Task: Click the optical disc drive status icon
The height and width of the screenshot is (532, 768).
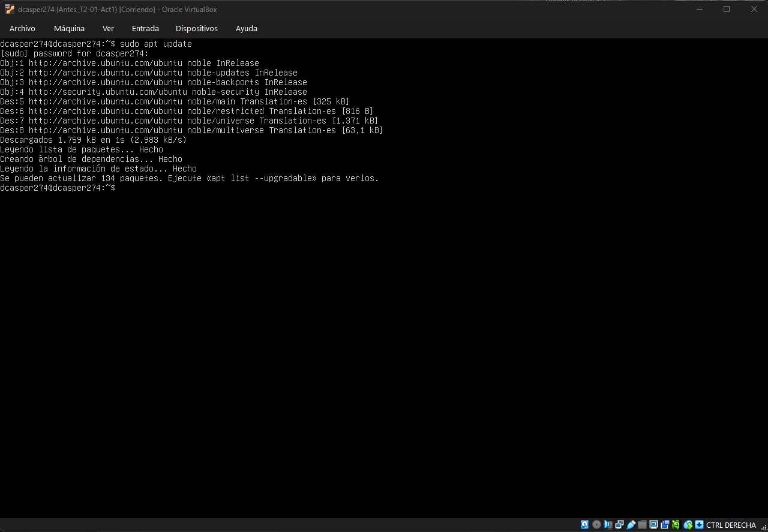Action: [596, 525]
